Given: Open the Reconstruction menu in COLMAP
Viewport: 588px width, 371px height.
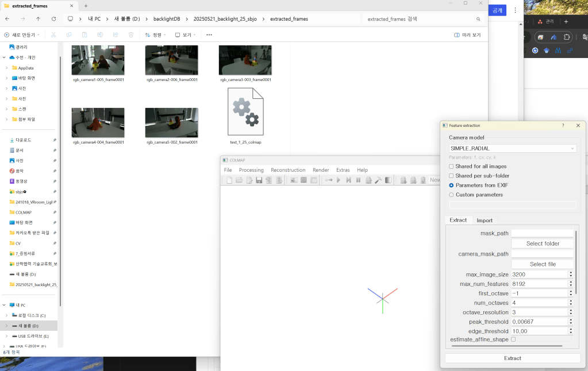Looking at the screenshot, I should 288,170.
